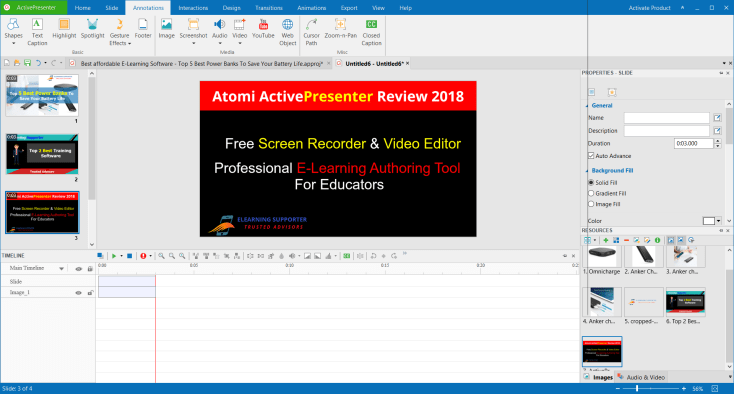Click the Name input field
Screen dimensions: 734x394
point(667,117)
